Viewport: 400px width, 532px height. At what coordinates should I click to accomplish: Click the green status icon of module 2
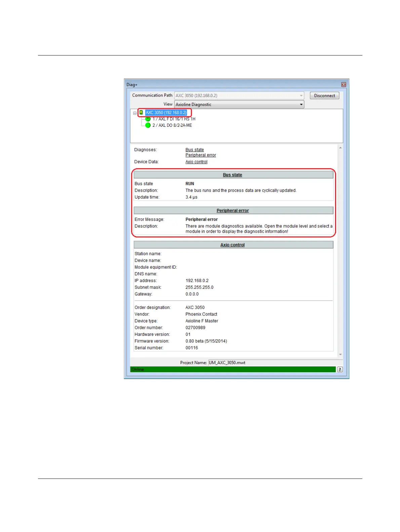coord(148,125)
